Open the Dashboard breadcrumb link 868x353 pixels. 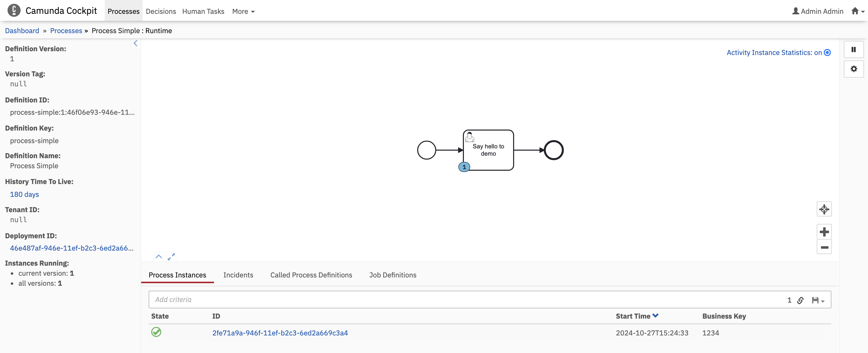point(22,31)
